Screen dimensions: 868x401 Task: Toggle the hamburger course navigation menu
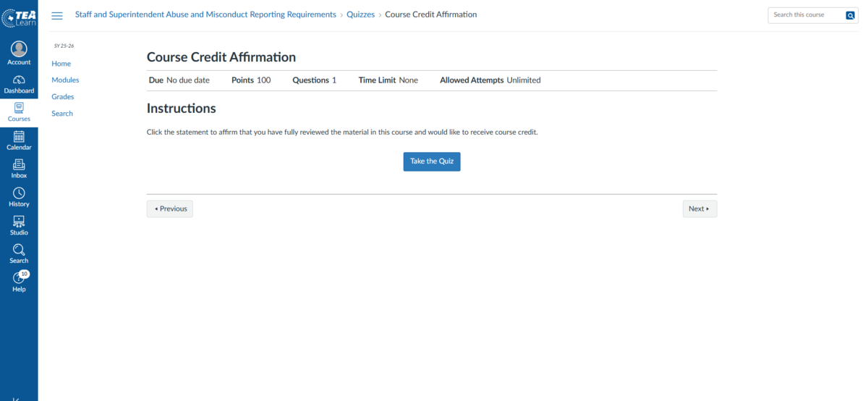tap(57, 15)
